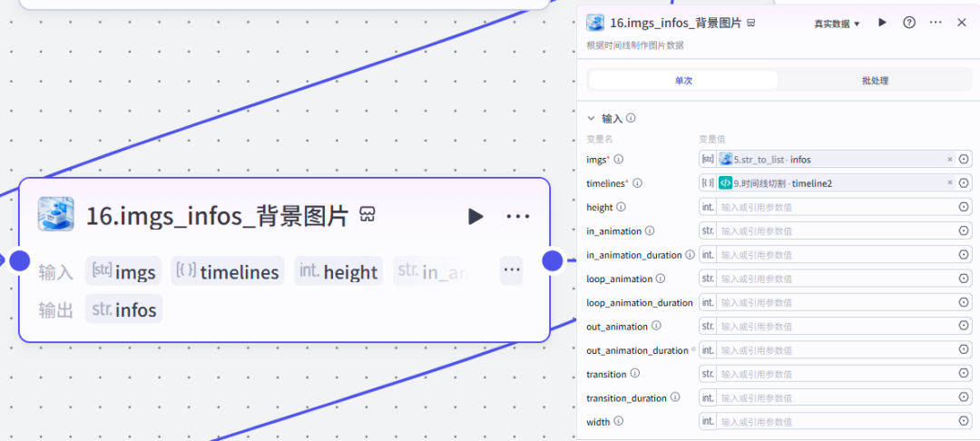Show info tooltip for in_animation
This screenshot has width=980, height=441.
coord(650,230)
